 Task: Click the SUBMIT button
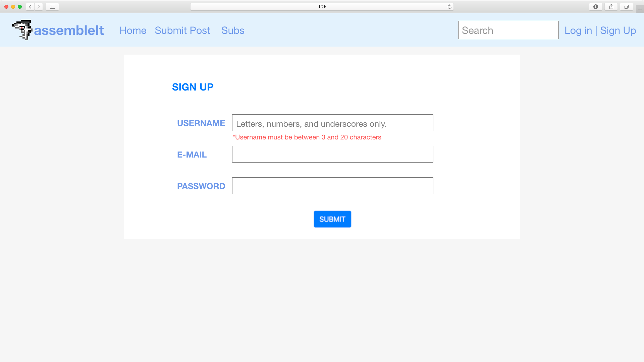pos(332,219)
